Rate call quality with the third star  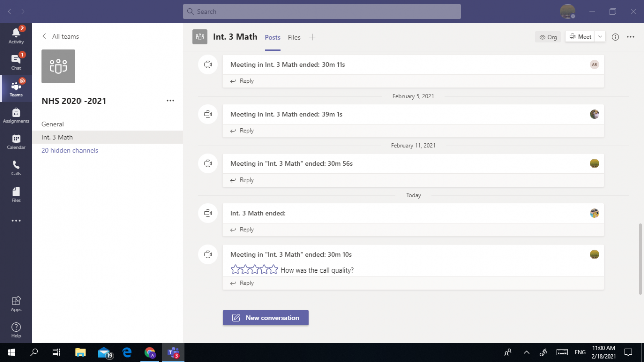[x=255, y=269]
